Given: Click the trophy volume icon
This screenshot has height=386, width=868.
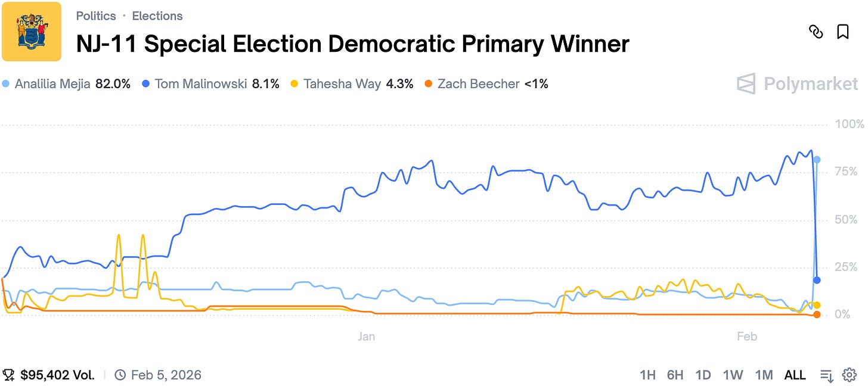Looking at the screenshot, I should [x=9, y=375].
